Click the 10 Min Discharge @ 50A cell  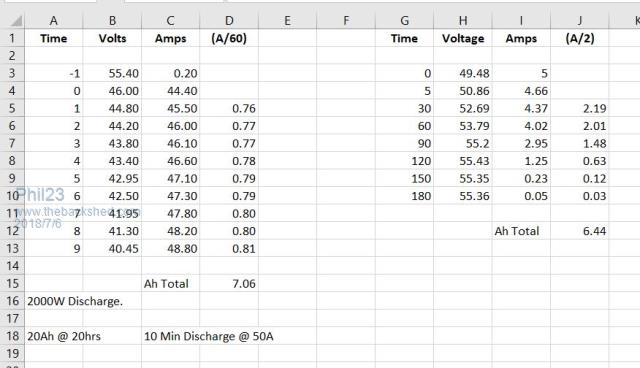pos(209,336)
